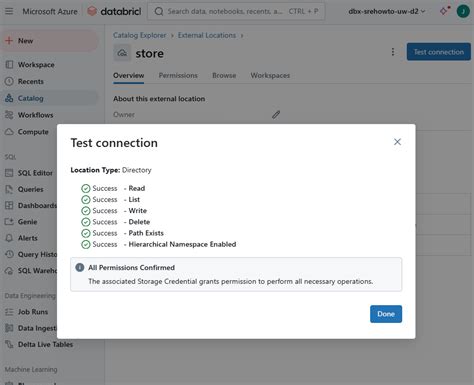474x385 pixels.
Task: Switch to the Browse tab
Action: pos(224,75)
